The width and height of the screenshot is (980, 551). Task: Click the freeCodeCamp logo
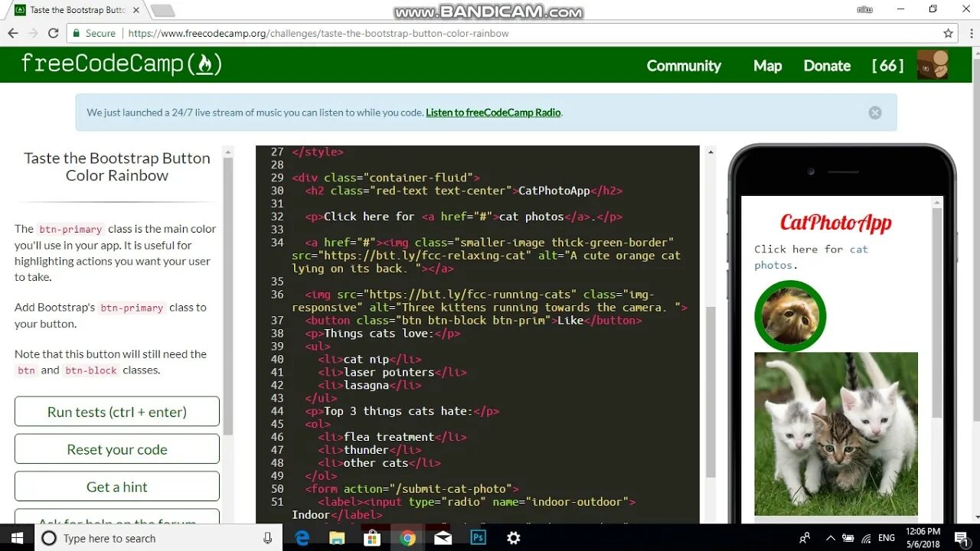tap(121, 64)
